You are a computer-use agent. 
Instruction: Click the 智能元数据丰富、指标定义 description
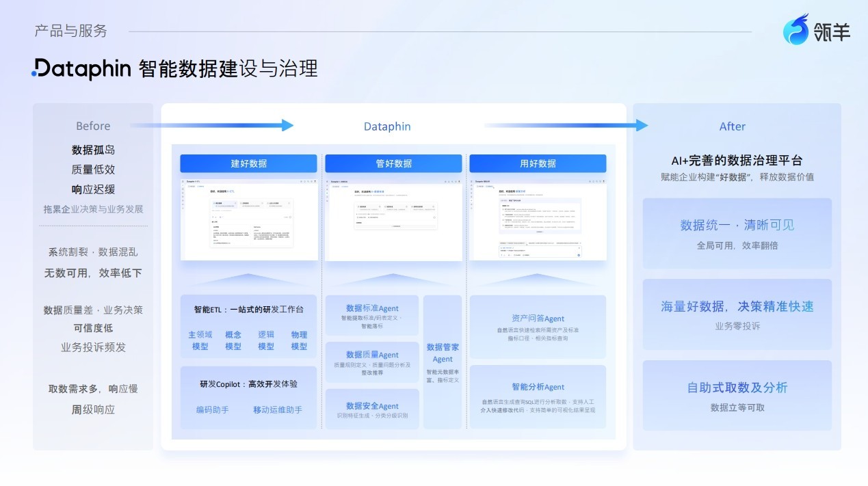[443, 376]
